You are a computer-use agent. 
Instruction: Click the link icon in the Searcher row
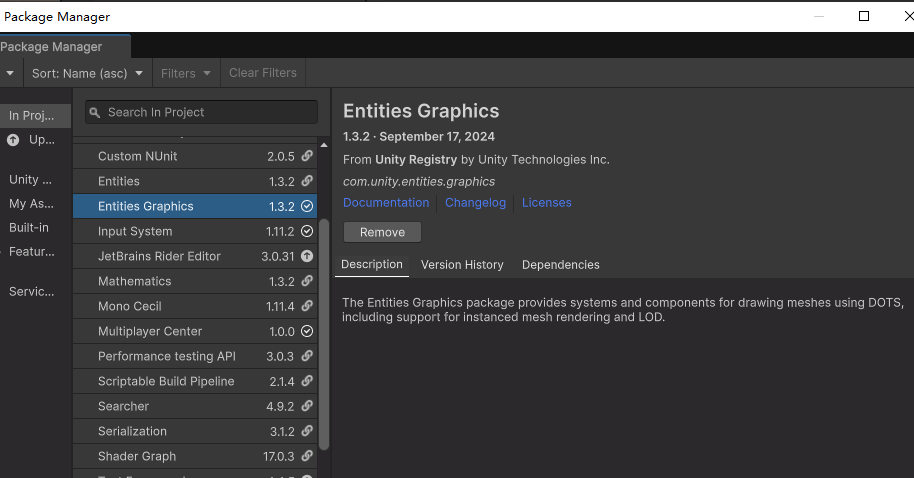[307, 406]
